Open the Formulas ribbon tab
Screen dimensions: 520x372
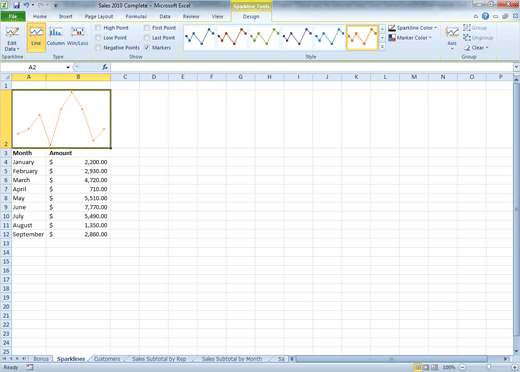click(x=136, y=16)
